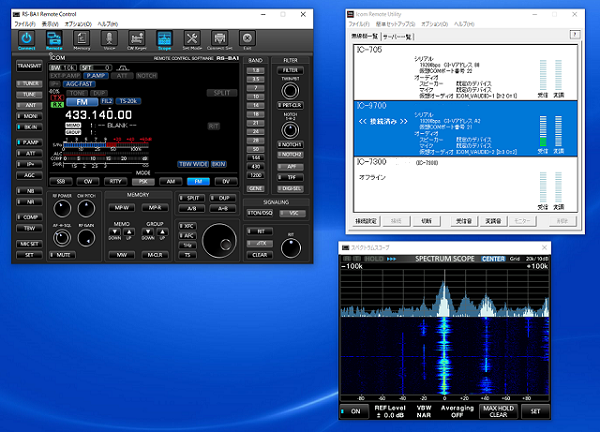Open the CW Keyer toolbar icon

pos(137,39)
